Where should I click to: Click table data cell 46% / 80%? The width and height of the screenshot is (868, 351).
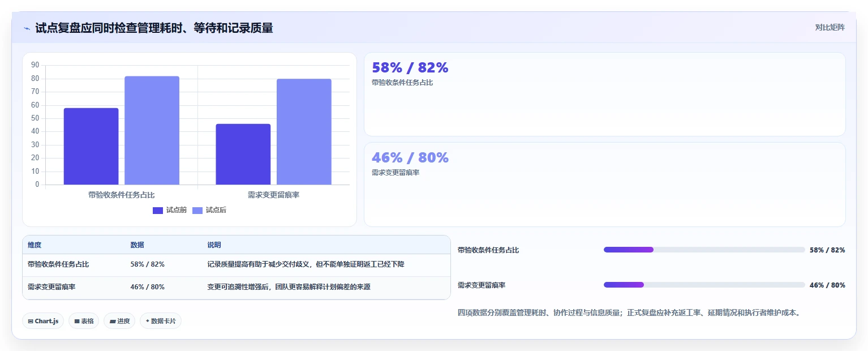pos(148,287)
